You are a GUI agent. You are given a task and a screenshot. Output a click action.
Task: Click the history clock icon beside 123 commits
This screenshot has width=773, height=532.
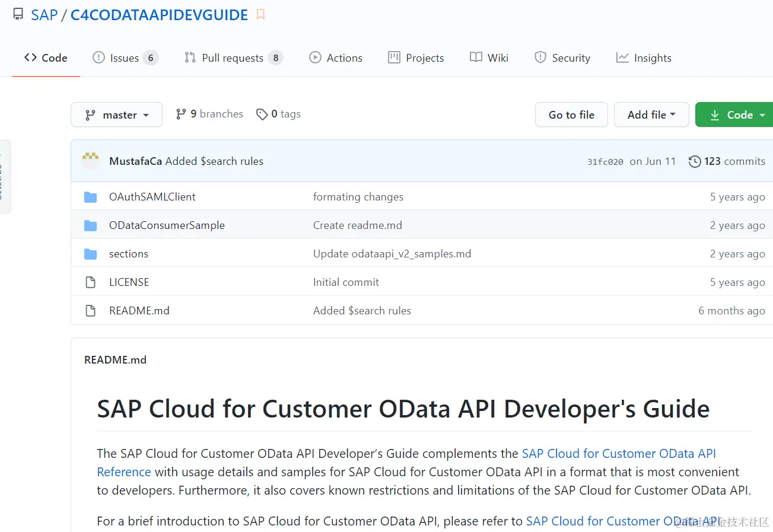[695, 161]
